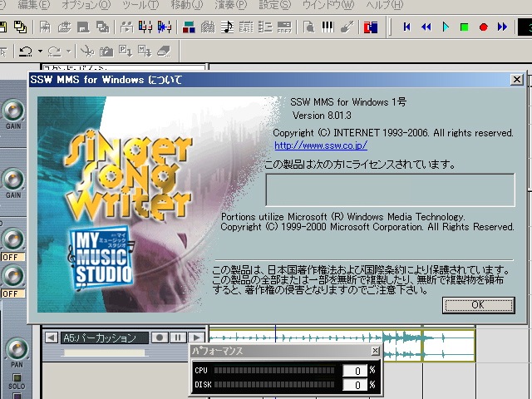
Task: Open the redo history dropdown arrow
Action: [x=69, y=52]
